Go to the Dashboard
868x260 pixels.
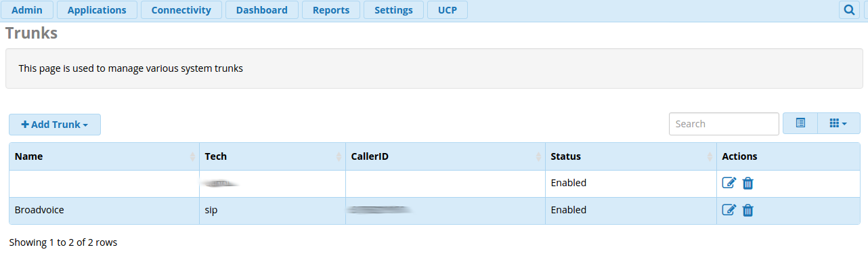[262, 10]
